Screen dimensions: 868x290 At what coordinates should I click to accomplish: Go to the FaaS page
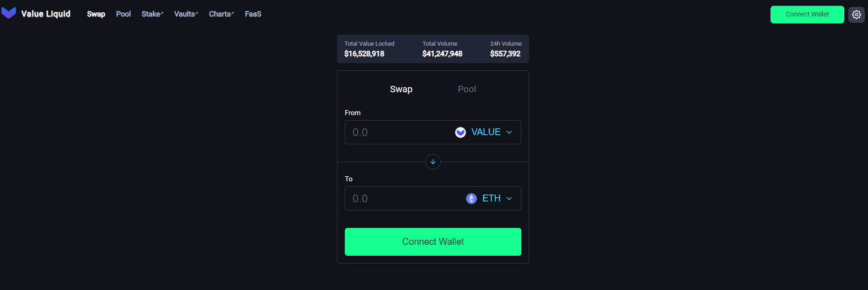(x=253, y=14)
